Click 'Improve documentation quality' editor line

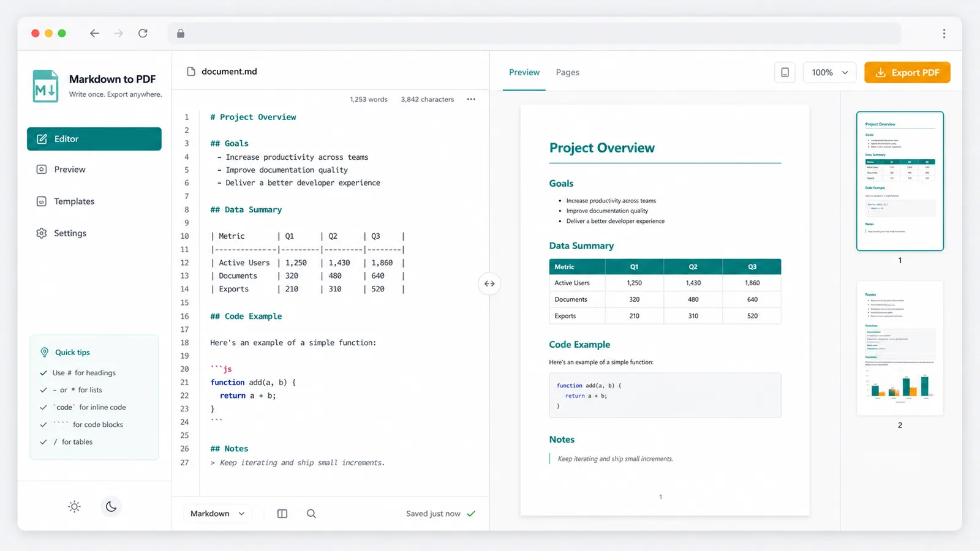pyautogui.click(x=282, y=170)
